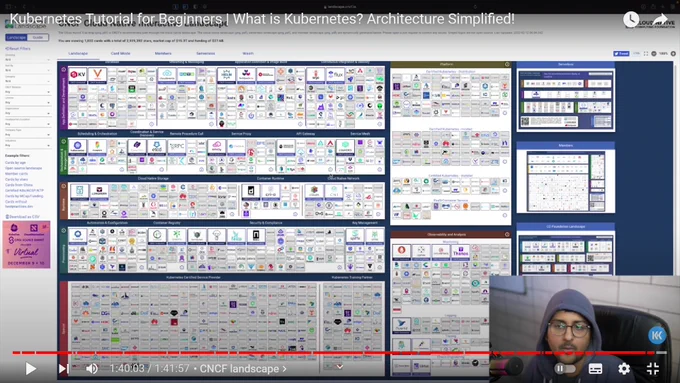Viewport: 680px width, 383px height.
Task: Open the Vitess project card
Action: (98, 75)
